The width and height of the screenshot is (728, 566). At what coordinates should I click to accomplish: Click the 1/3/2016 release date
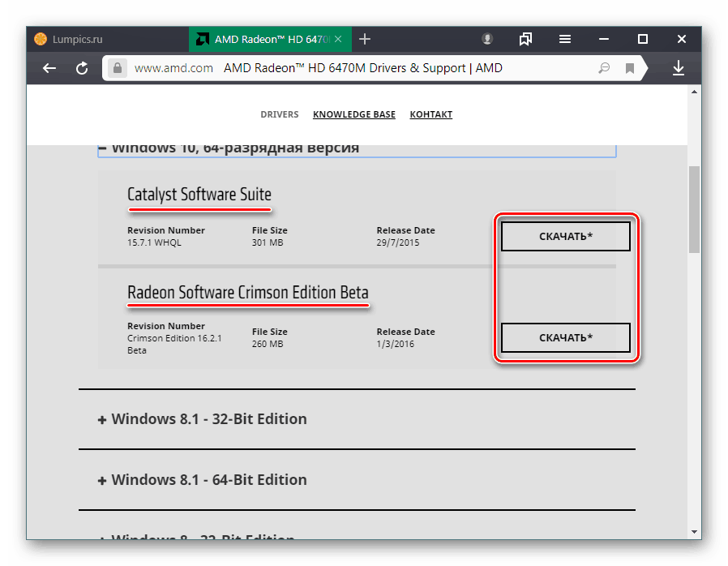[395, 344]
